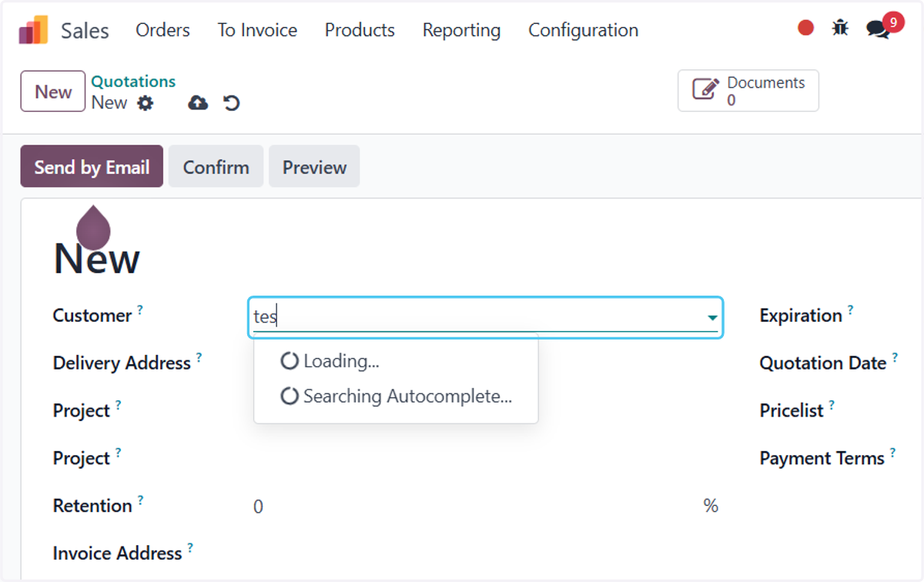Click the help mark next to Invoice Address
Screen dimensions: 924x582
pos(190,547)
